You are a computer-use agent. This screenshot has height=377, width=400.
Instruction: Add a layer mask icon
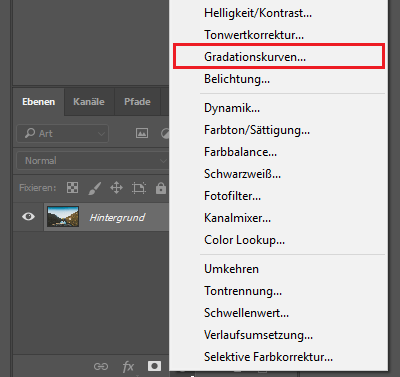point(154,366)
